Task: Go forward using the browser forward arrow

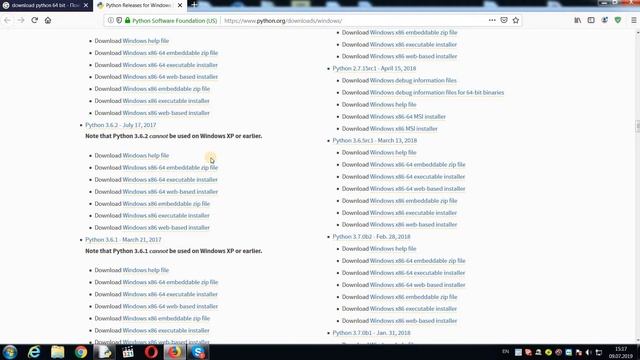Action: pyautogui.click(x=21, y=20)
